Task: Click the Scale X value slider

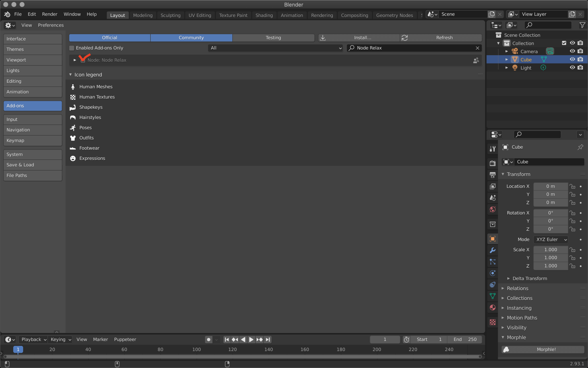Action: (550, 250)
